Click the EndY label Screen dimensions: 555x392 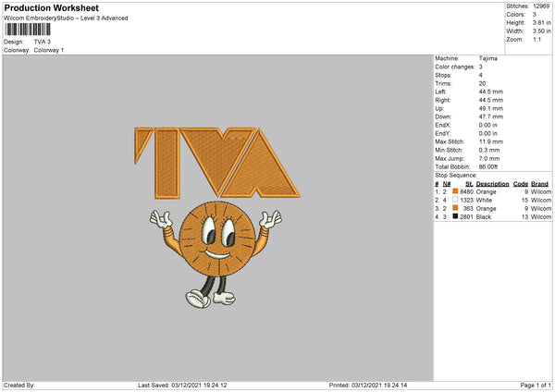click(x=442, y=134)
